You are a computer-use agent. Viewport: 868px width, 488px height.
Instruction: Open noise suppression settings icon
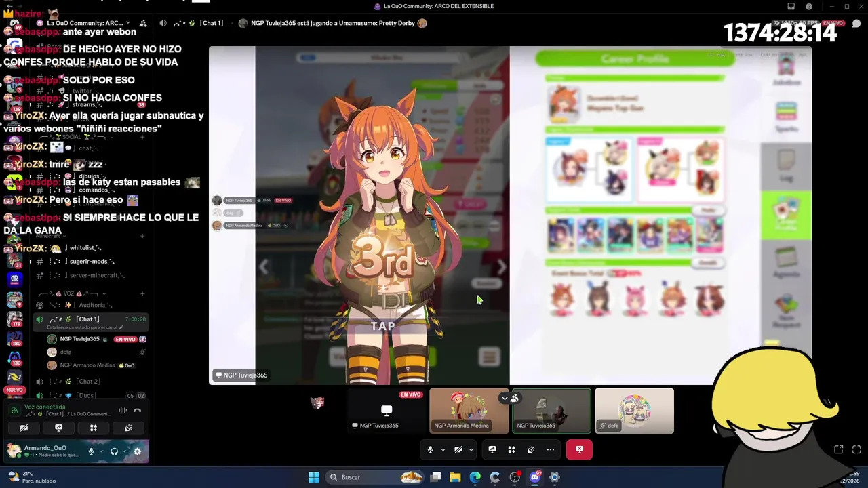(x=123, y=410)
